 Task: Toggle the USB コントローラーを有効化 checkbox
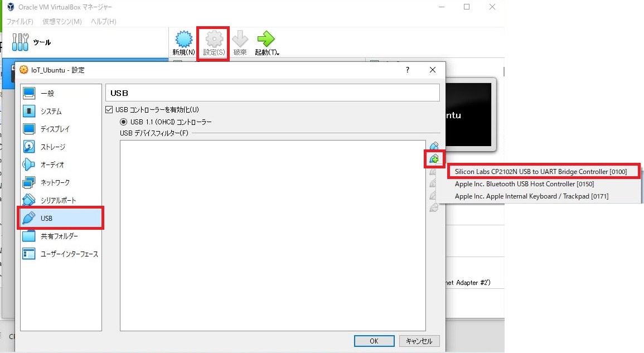pyautogui.click(x=109, y=110)
